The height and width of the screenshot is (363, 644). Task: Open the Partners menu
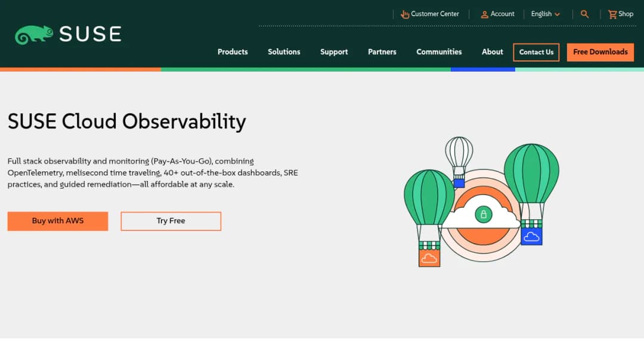(x=382, y=52)
